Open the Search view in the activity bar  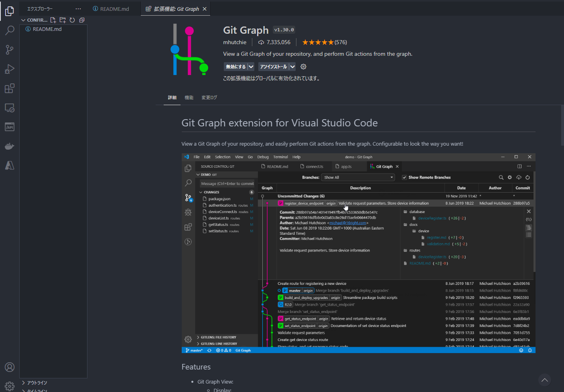[10, 30]
